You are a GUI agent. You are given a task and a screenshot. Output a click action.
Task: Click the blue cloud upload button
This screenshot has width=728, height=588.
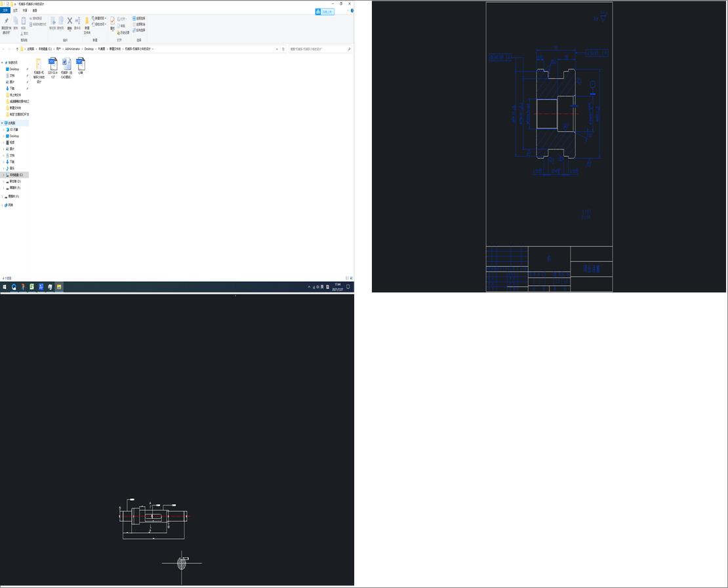[325, 12]
